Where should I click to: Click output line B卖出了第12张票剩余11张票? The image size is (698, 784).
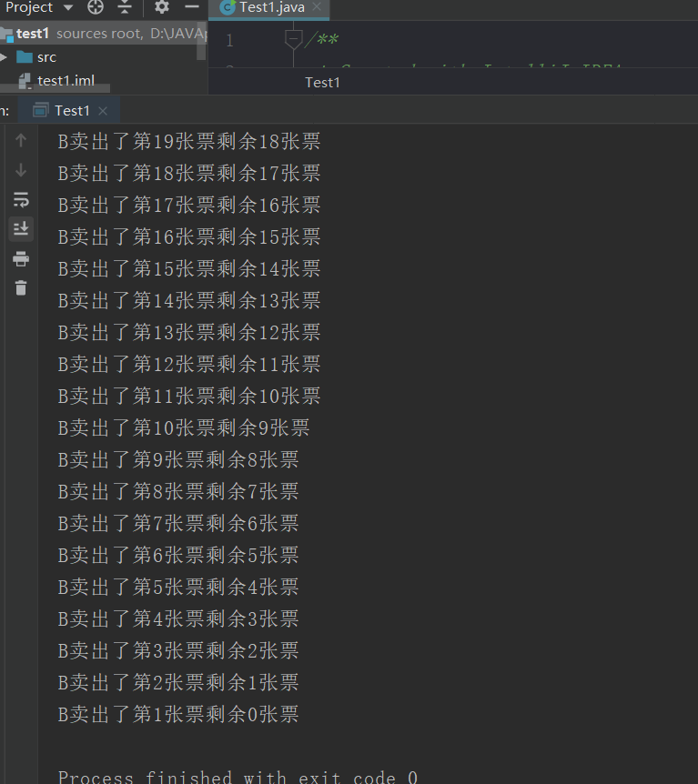click(189, 365)
